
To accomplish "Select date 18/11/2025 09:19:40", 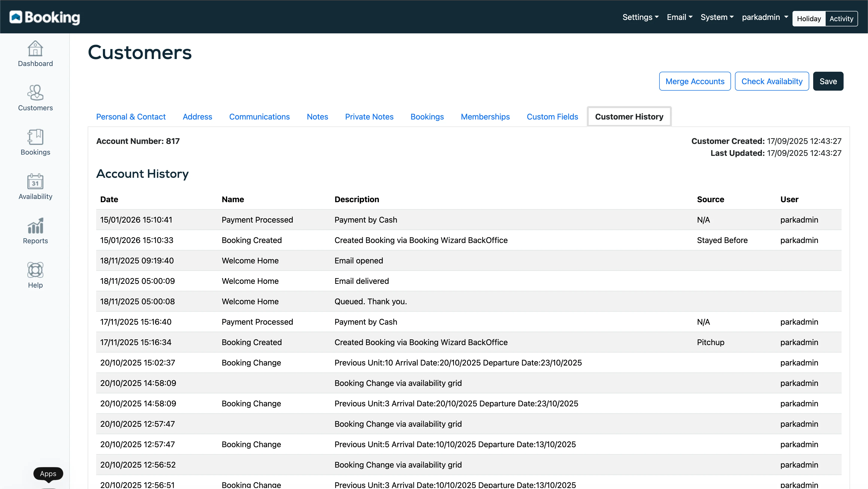I will pyautogui.click(x=137, y=260).
